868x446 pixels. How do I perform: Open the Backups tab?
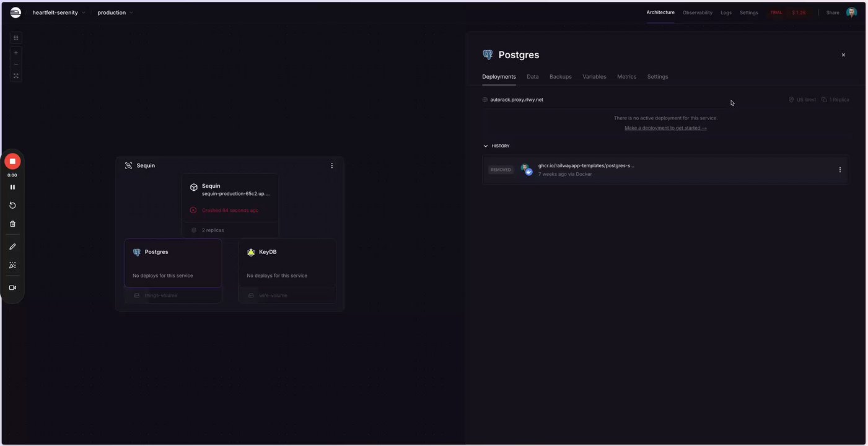tap(561, 77)
